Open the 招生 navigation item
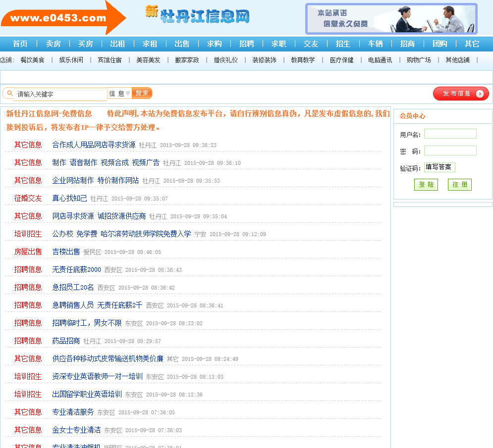 click(343, 44)
